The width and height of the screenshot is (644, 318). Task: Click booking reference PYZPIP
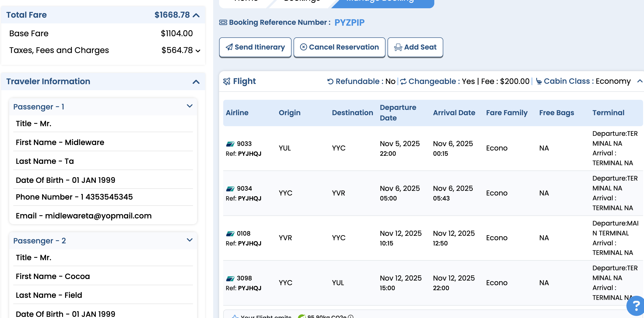coord(350,22)
